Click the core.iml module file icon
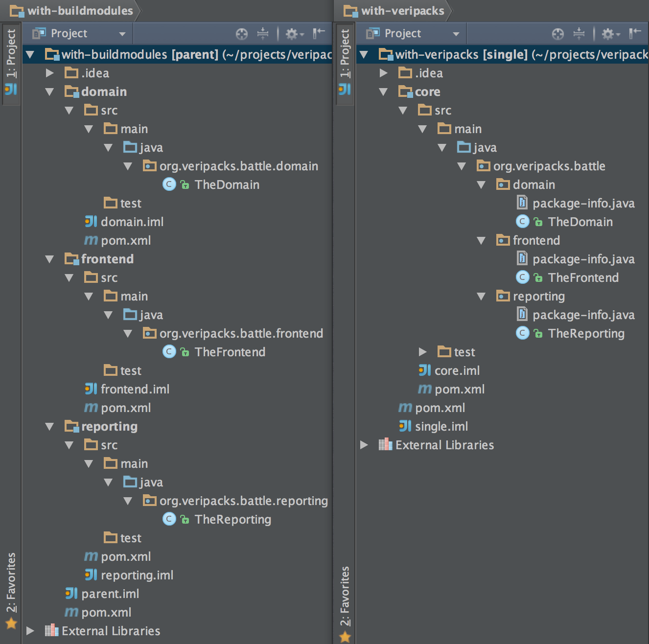Viewport: 649px width, 644px height. click(424, 370)
